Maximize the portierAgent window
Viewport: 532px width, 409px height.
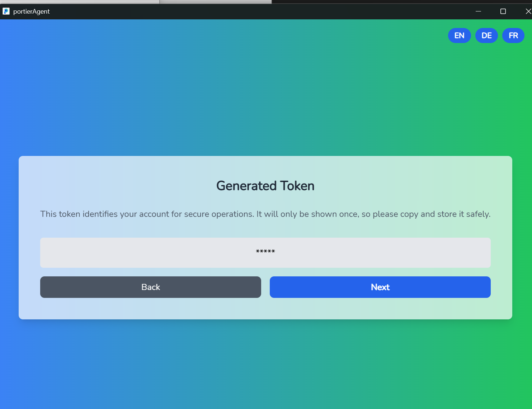pyautogui.click(x=503, y=11)
